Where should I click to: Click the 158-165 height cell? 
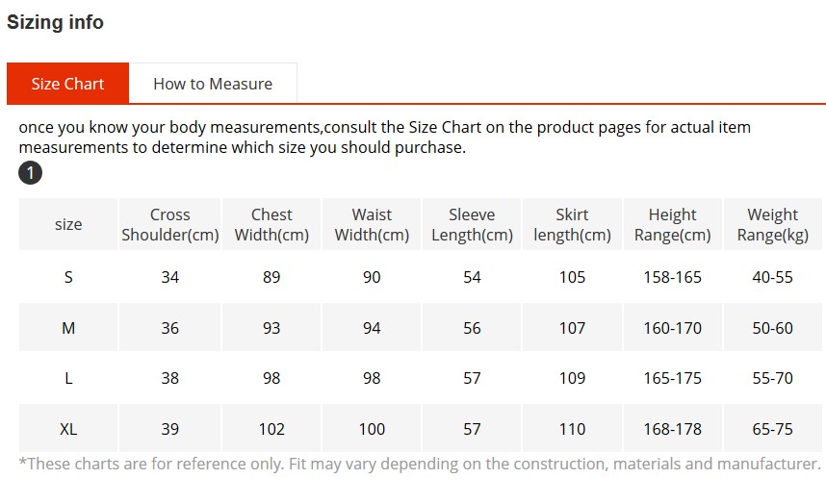coord(672,277)
